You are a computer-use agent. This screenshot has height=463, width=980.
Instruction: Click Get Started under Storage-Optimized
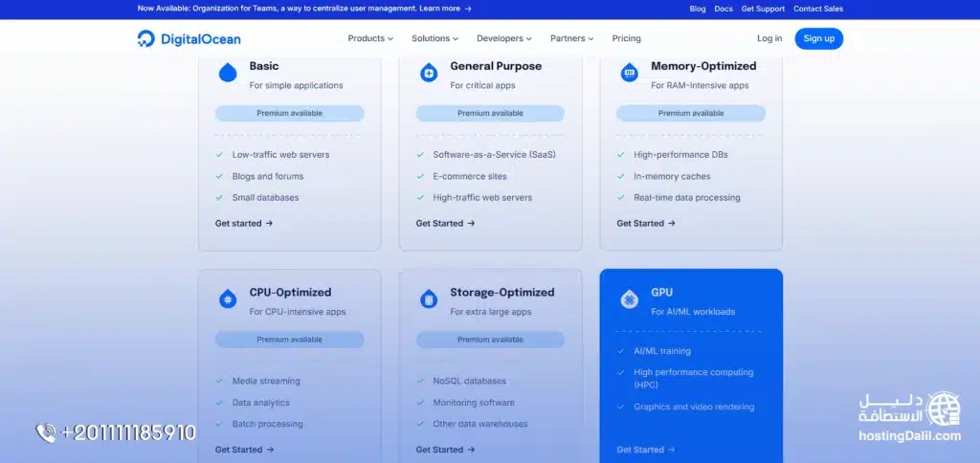tap(445, 450)
